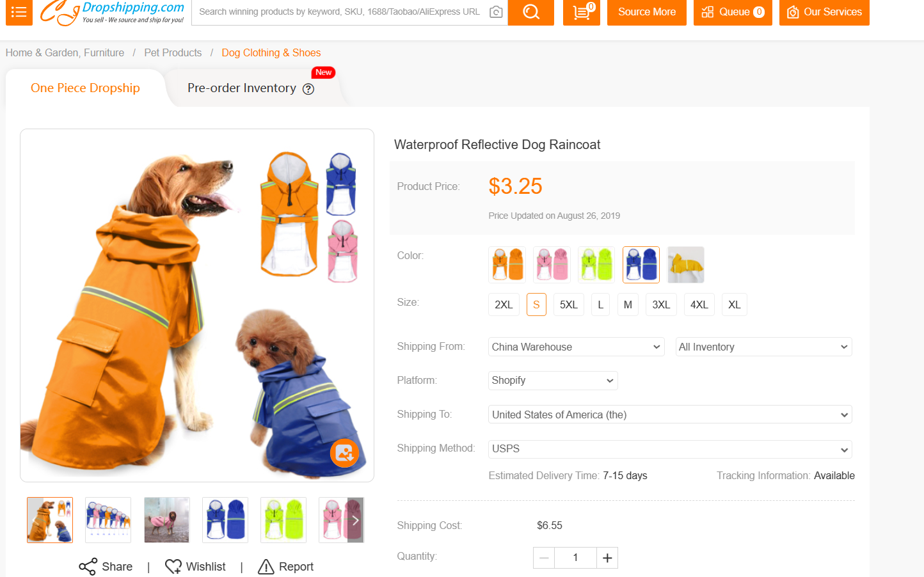This screenshot has height=577, width=924.
Task: Open Pet Products breadcrumb link
Action: point(173,52)
